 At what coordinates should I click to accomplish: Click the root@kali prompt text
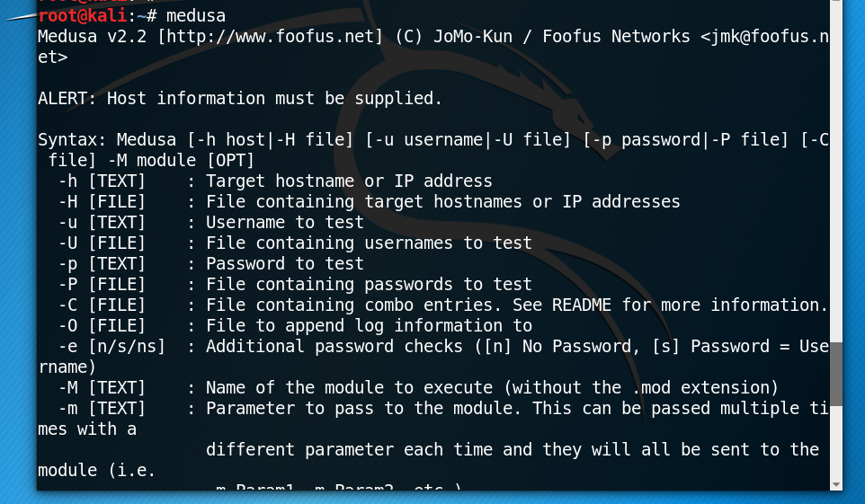[x=83, y=15]
